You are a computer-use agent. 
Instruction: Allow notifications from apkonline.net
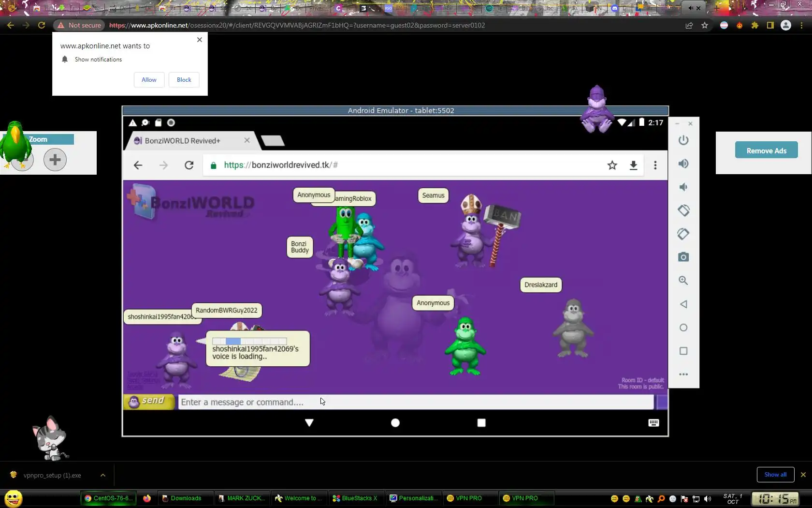(x=149, y=80)
